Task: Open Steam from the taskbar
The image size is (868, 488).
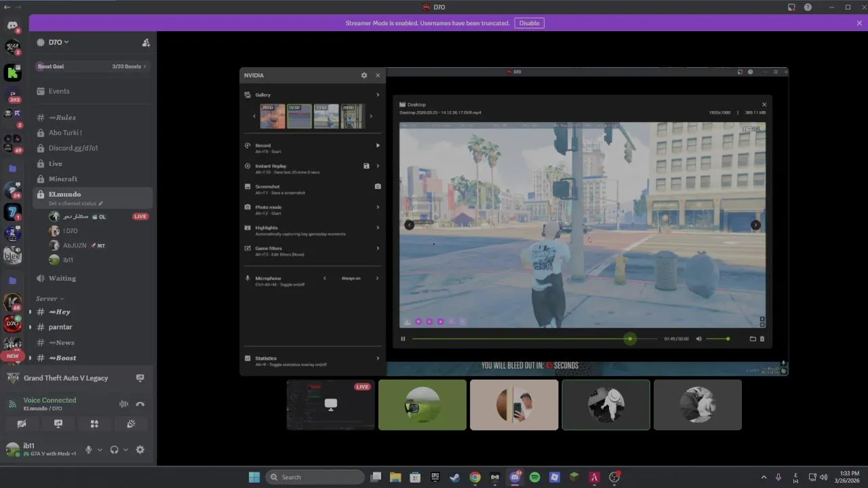Action: [x=455, y=477]
